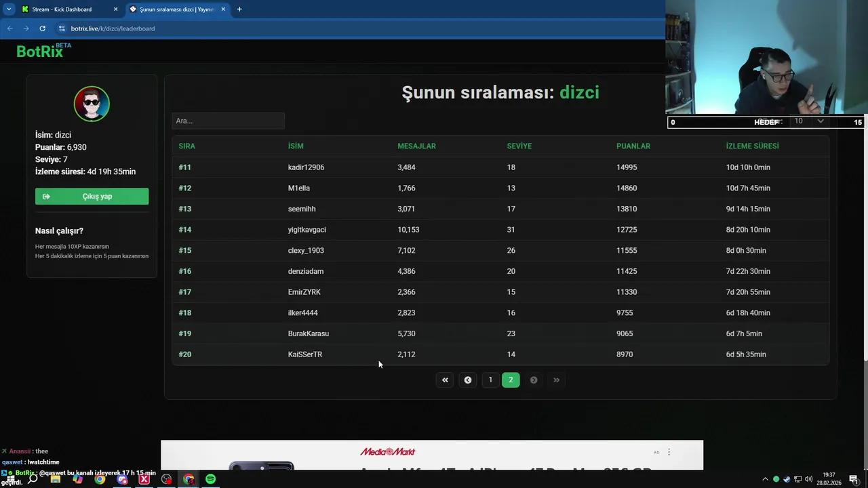This screenshot has height=488, width=868.
Task: Close the Kick Dashboard tab
Action: click(x=115, y=9)
